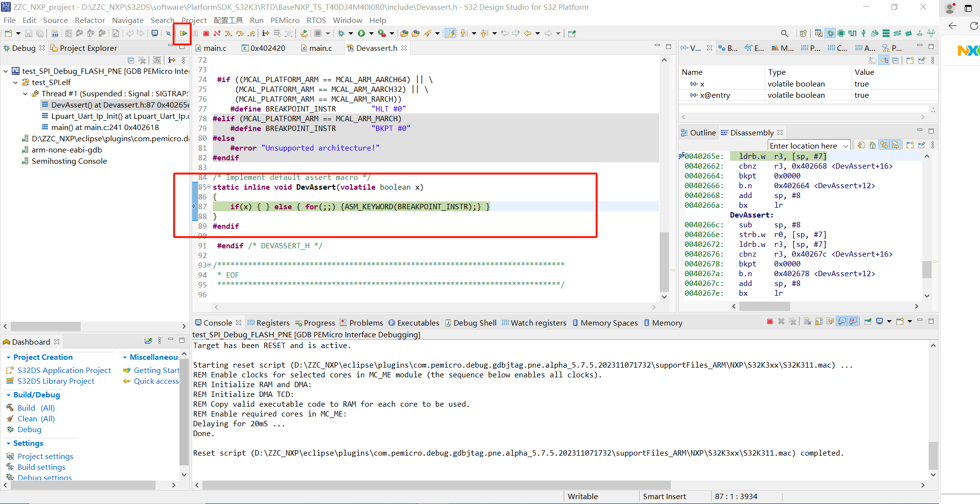This screenshot has height=504, width=980.
Task: Switch to the Registers tab
Action: [x=273, y=323]
